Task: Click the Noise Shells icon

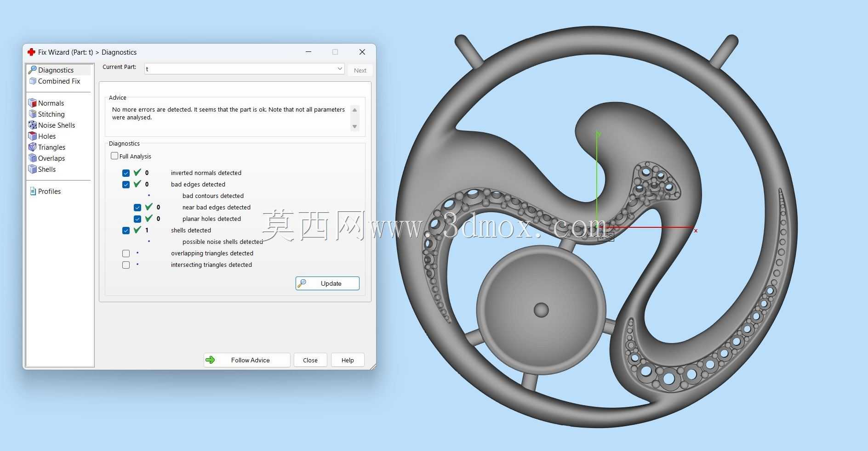Action: (32, 125)
